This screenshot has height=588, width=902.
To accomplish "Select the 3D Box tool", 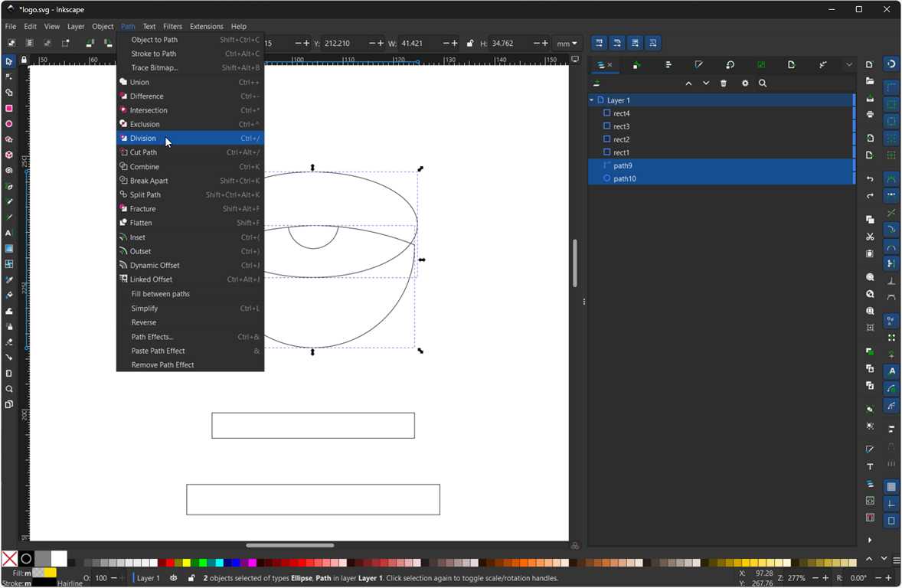I will (x=8, y=155).
